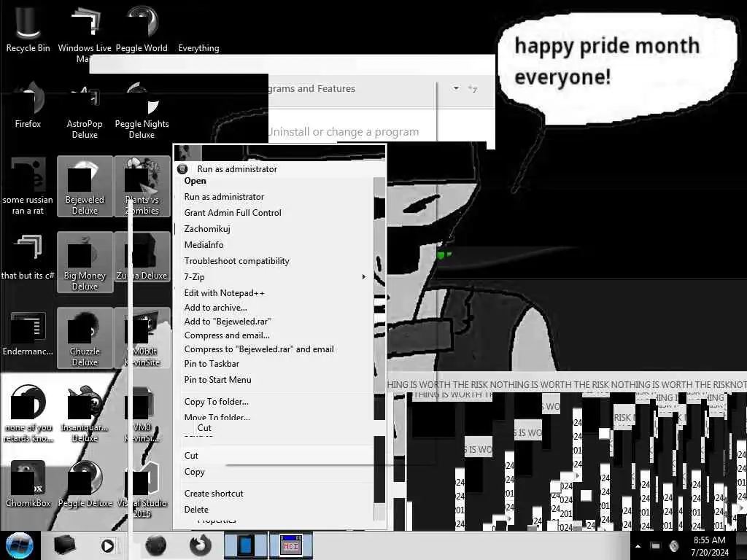
Task: Choose Copy in the context menu
Action: (x=275, y=472)
